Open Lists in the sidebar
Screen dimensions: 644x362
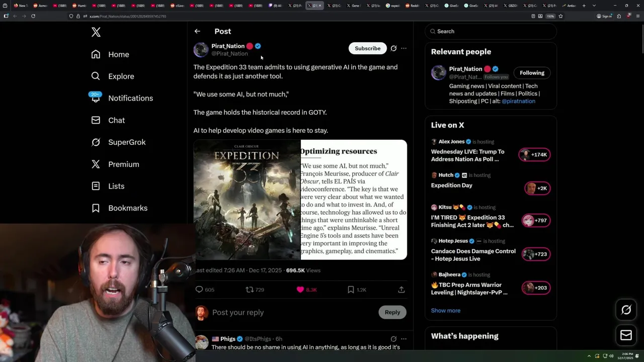[108, 186]
